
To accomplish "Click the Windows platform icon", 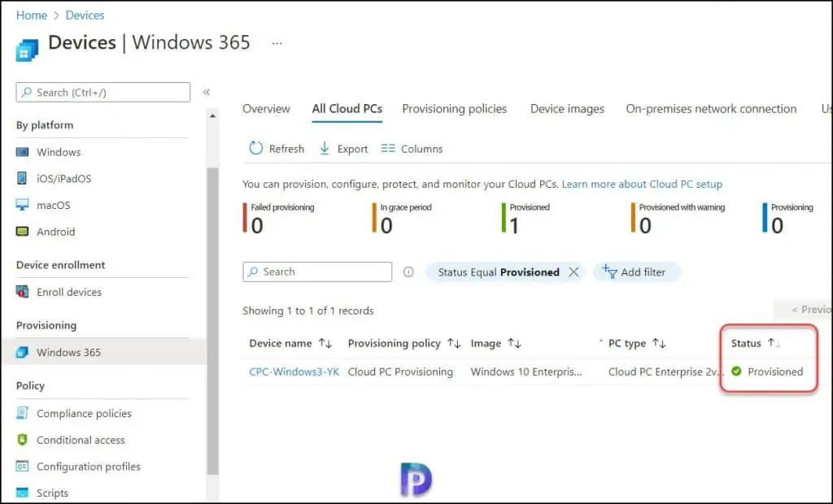I will (x=22, y=153).
